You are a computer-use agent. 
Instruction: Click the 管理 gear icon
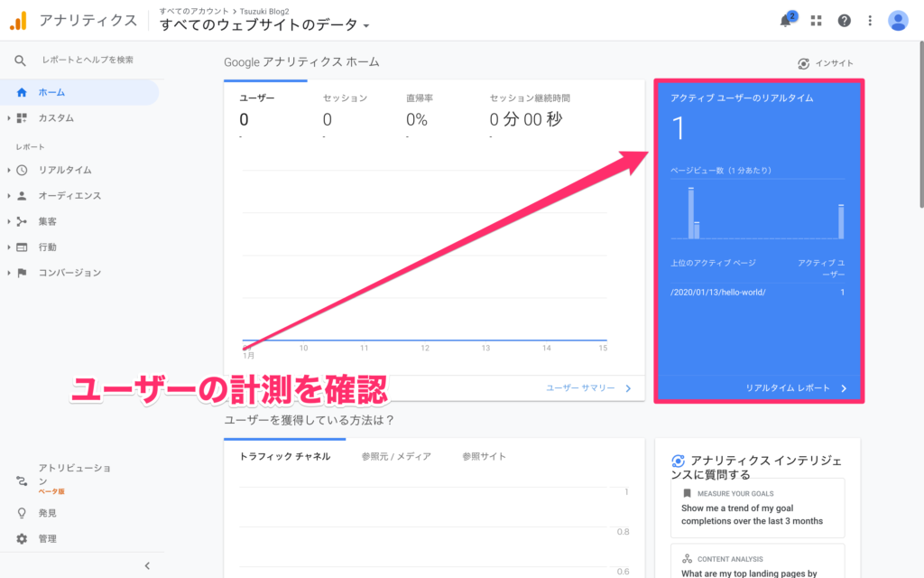pos(22,538)
